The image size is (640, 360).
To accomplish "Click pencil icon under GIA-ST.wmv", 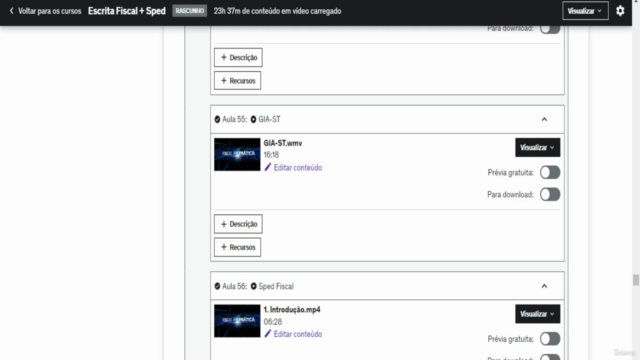I will [268, 167].
